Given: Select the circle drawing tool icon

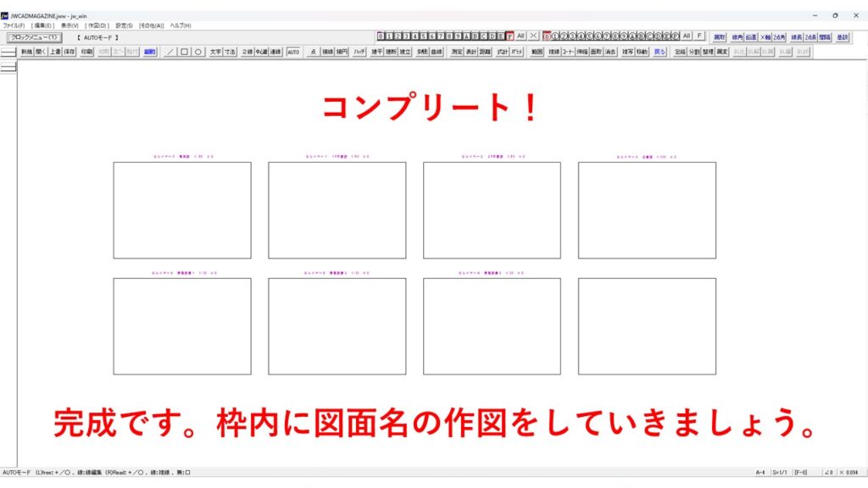Looking at the screenshot, I should (198, 52).
